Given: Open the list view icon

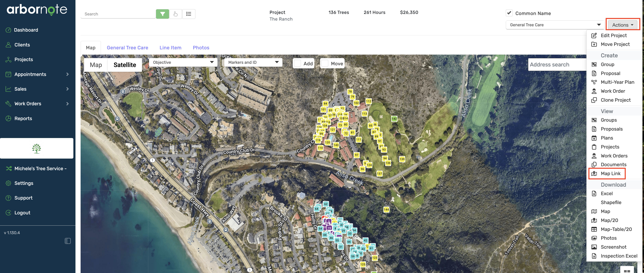Looking at the screenshot, I should point(189,14).
